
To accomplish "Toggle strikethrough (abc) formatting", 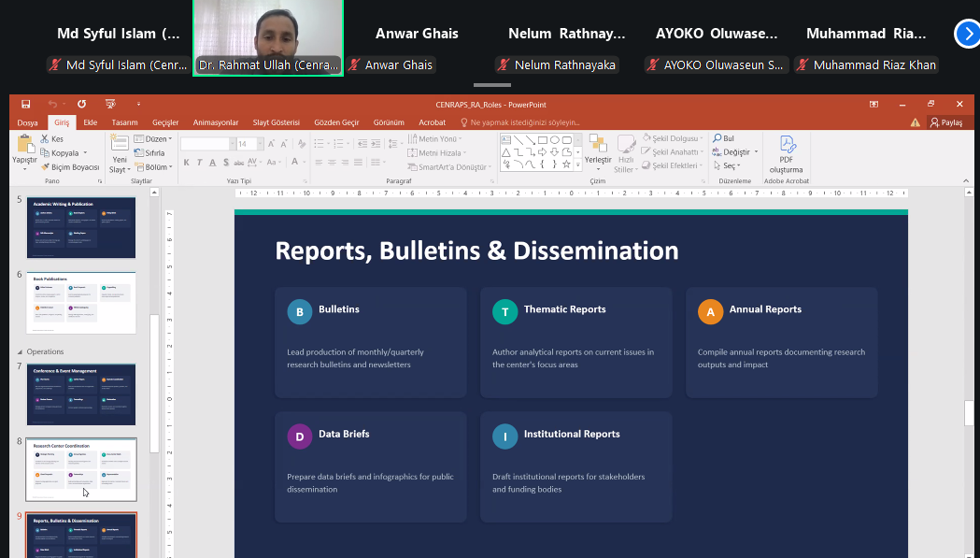I will (x=239, y=162).
